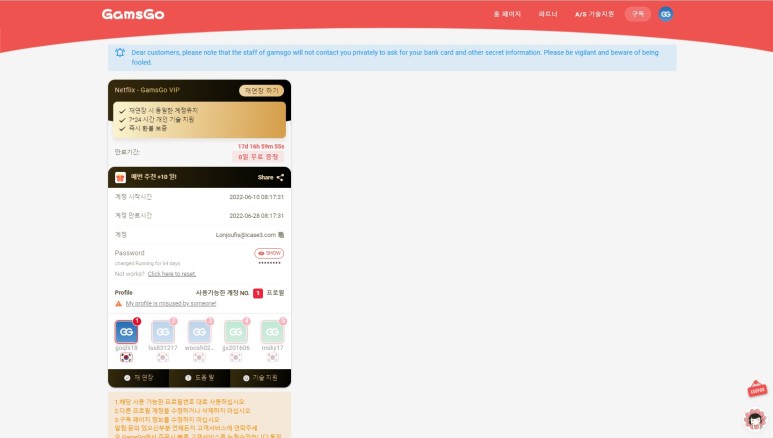Show the hidden password

269,253
